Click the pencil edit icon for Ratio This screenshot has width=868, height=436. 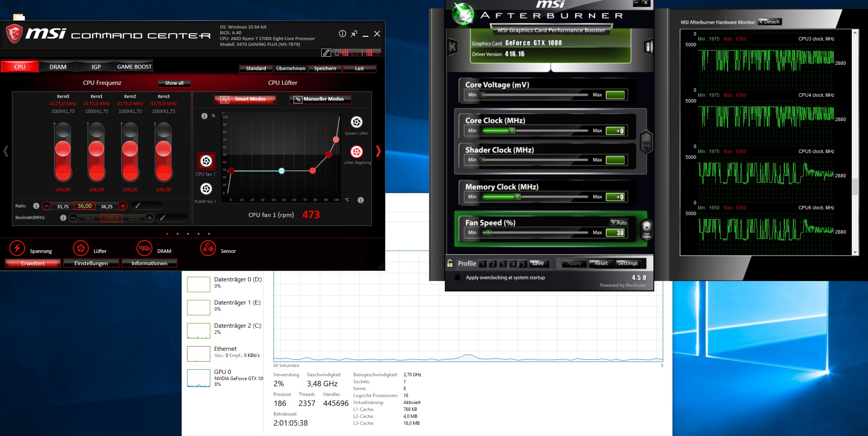(138, 206)
